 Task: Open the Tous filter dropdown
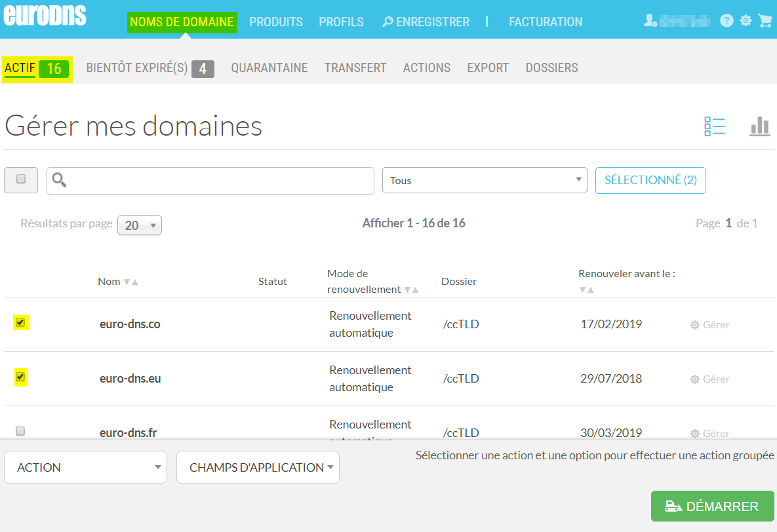point(485,180)
